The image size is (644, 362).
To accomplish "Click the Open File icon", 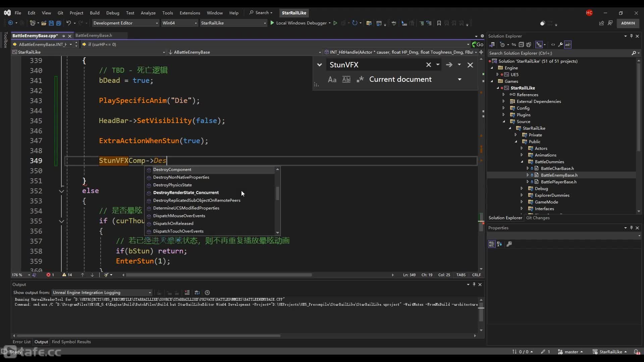I will [44, 23].
